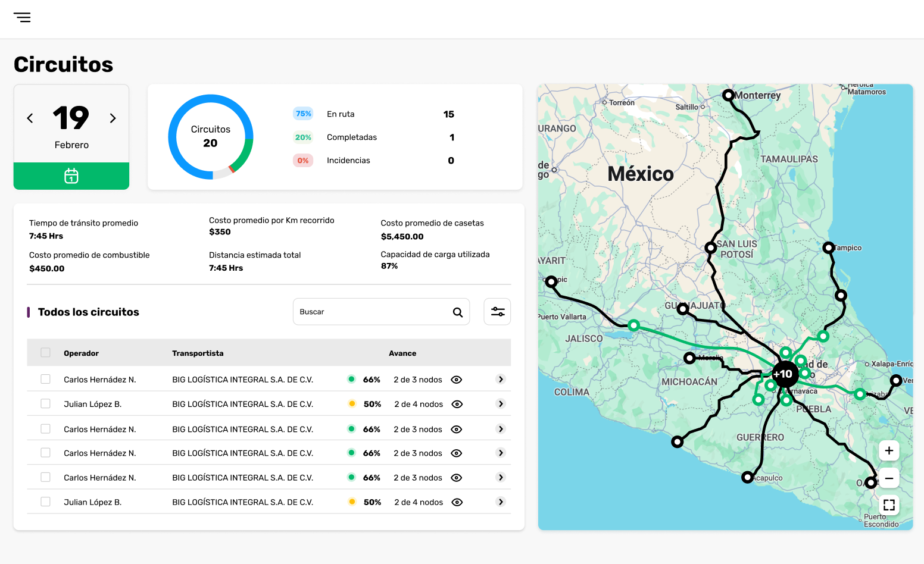
Task: Click the green status dot in first row
Action: point(351,379)
